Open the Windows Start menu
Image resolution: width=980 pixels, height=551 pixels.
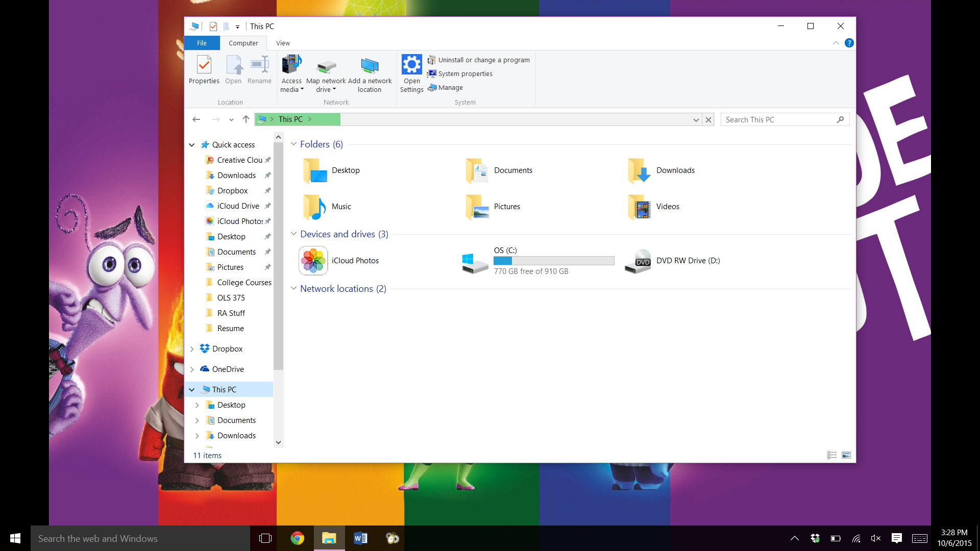[15, 538]
